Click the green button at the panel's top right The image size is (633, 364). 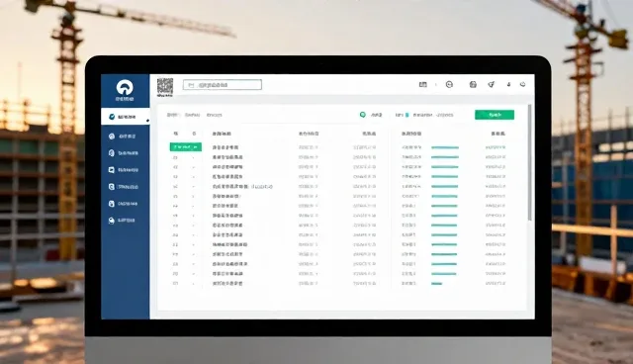click(495, 115)
